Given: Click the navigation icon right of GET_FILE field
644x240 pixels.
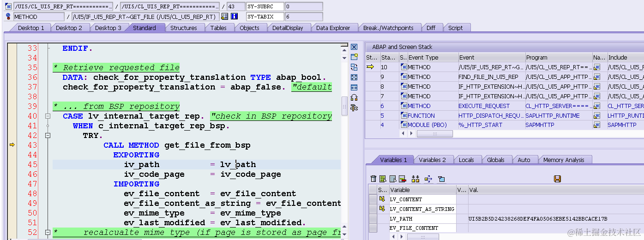Looking at the screenshot, I should click(225, 17).
